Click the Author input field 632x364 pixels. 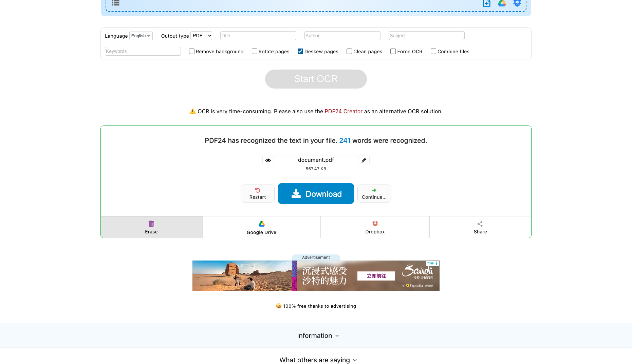pos(342,36)
